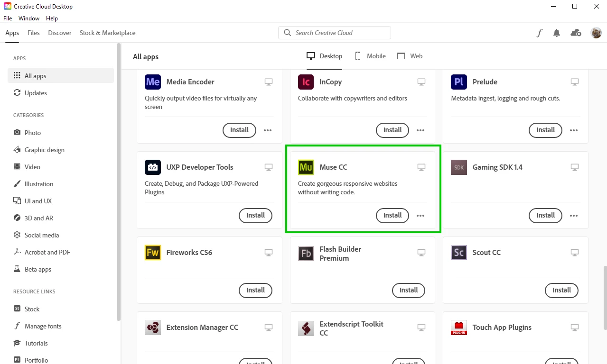The width and height of the screenshot is (607, 364).
Task: Click the Extendscript Toolkit CC icon
Action: [306, 328]
